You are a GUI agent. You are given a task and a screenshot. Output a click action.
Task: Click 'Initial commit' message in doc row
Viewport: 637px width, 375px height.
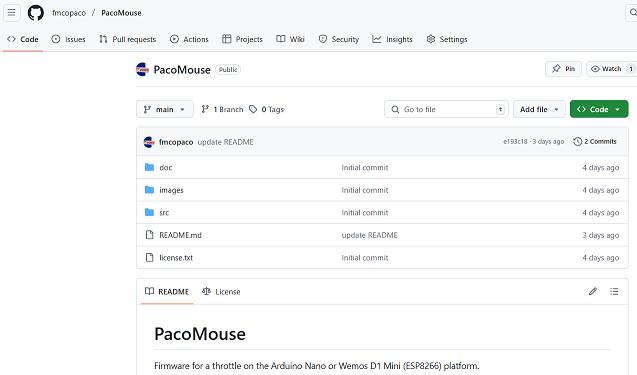365,167
